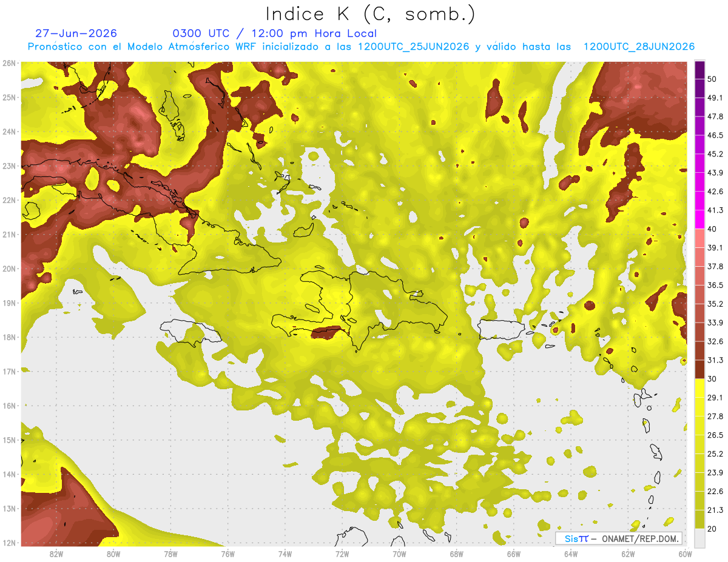
Task: Select the date text "27-Jun-2026"
Action: click(x=76, y=33)
